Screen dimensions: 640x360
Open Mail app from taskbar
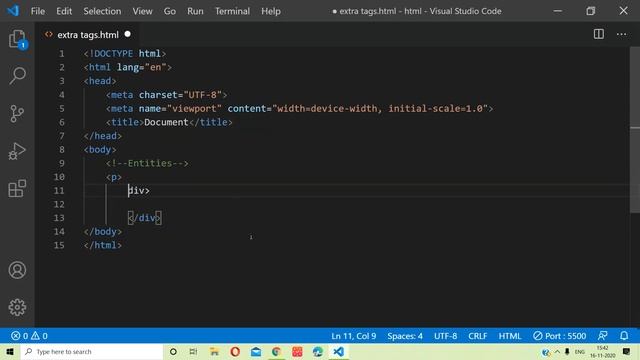point(256,351)
